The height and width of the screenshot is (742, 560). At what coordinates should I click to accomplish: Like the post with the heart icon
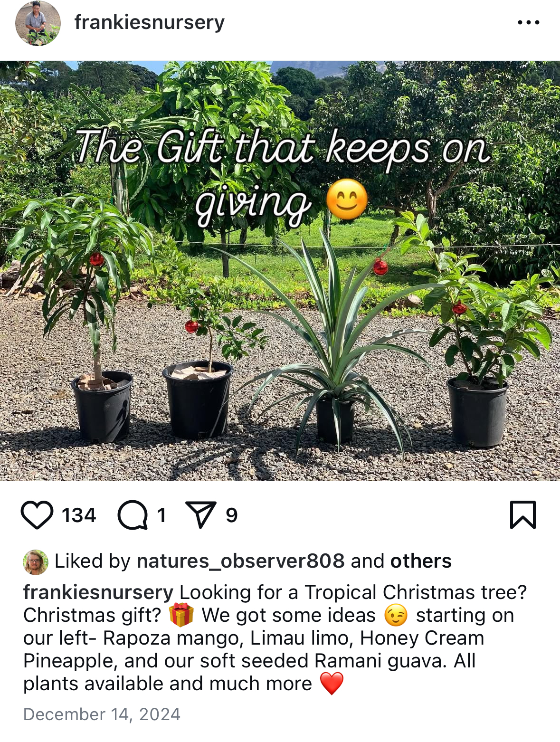click(x=37, y=515)
